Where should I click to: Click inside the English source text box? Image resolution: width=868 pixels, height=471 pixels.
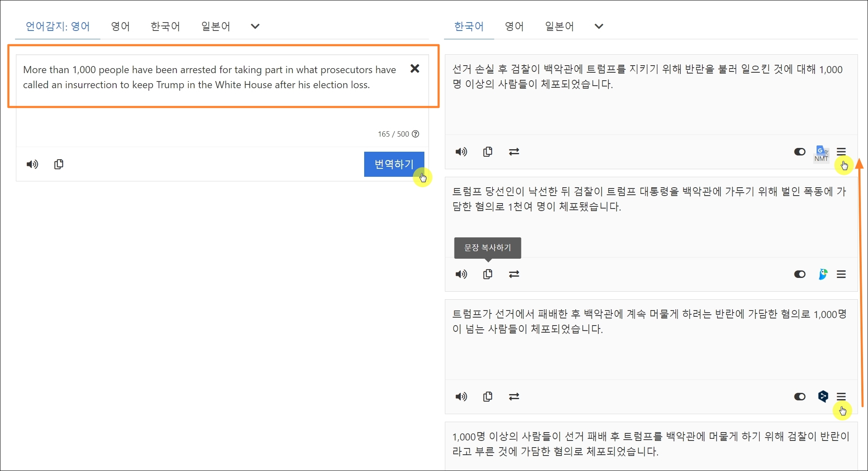209,77
